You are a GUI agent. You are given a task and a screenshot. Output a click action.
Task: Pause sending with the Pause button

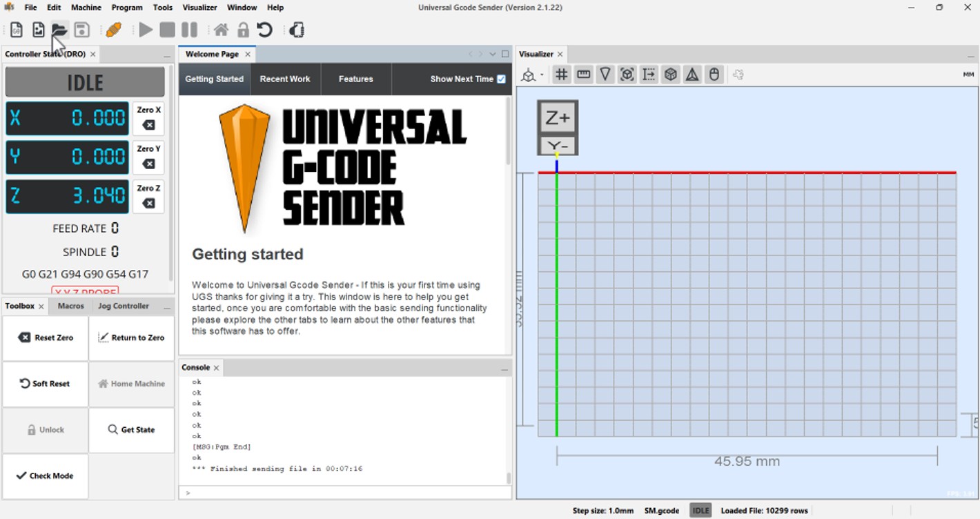189,30
